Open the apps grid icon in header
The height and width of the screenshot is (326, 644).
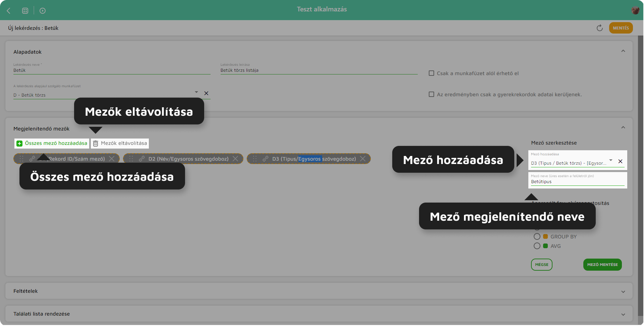tap(25, 11)
